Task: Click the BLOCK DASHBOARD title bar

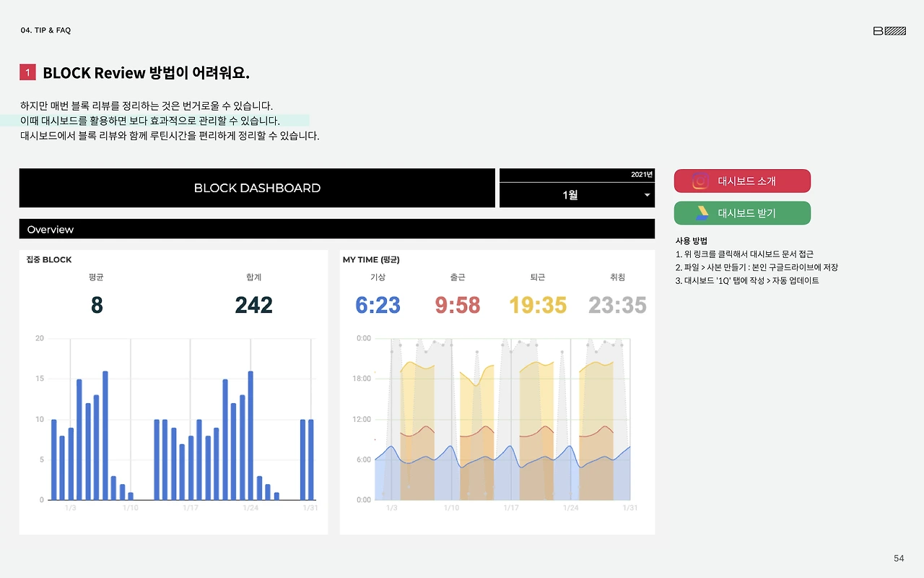Action: point(256,188)
